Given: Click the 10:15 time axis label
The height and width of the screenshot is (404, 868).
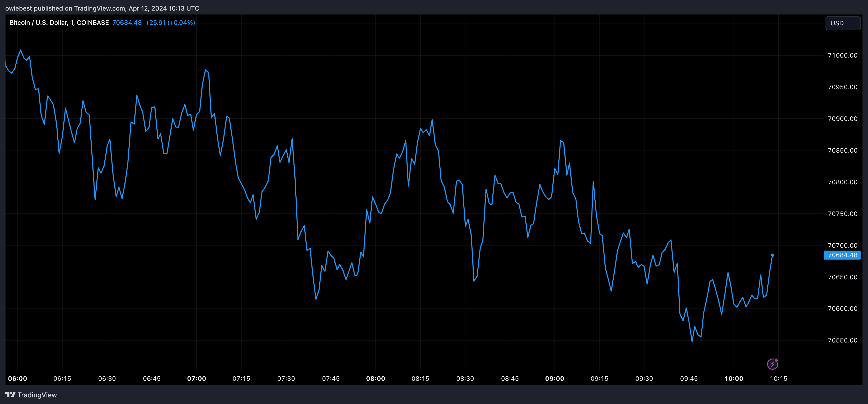Looking at the screenshot, I should [x=779, y=378].
